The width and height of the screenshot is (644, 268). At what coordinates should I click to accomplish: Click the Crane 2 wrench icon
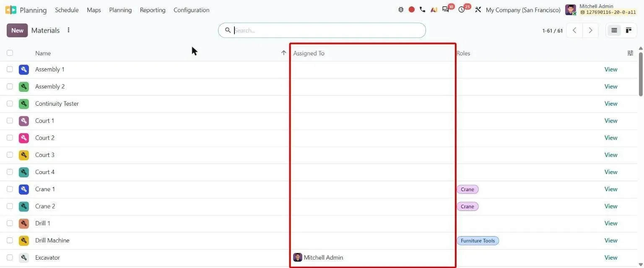point(24,206)
